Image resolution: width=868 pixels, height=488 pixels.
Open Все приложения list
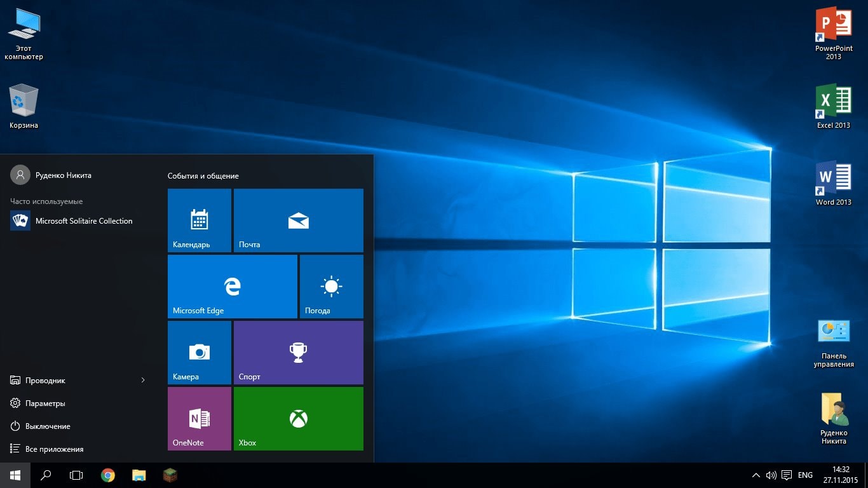(x=50, y=449)
